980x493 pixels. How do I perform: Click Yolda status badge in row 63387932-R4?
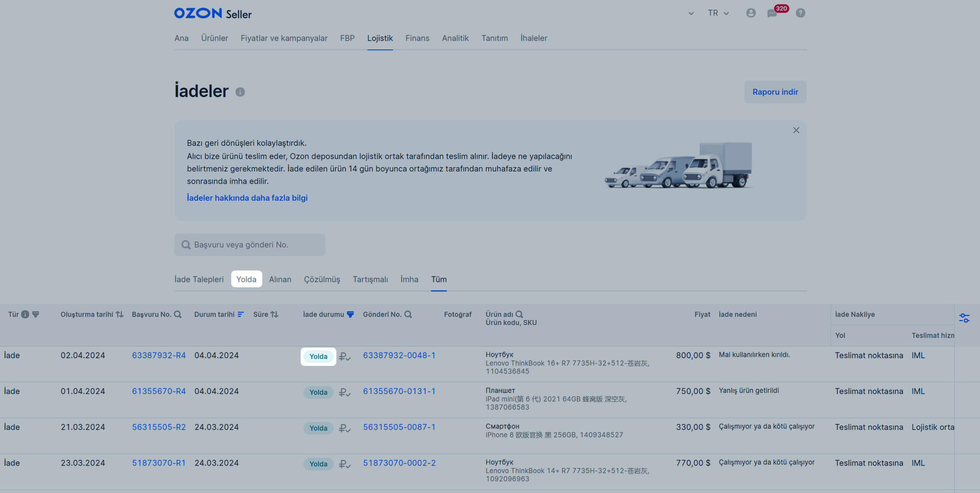click(x=318, y=357)
